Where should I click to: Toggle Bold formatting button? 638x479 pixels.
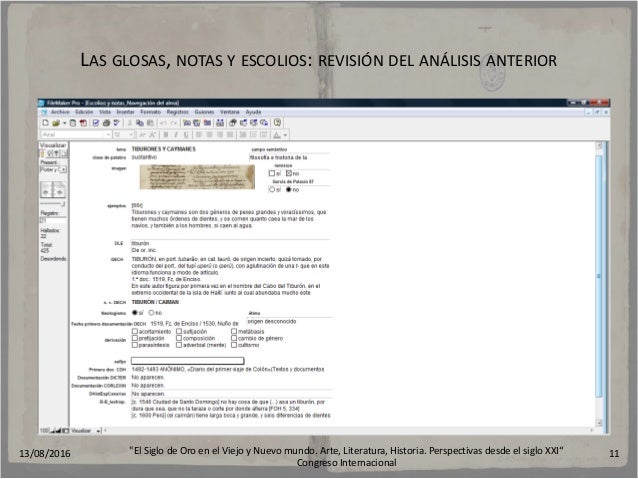tap(166, 135)
